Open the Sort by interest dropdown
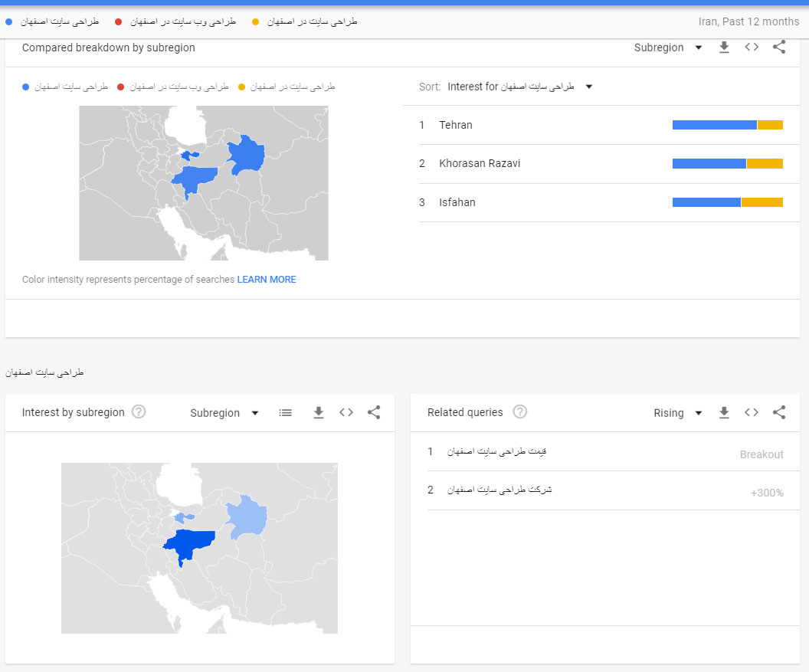 pyautogui.click(x=520, y=87)
